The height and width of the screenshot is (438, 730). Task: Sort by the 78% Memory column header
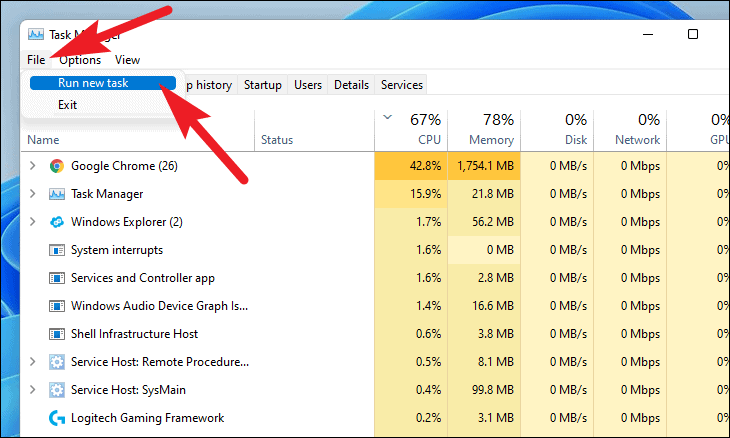[x=484, y=131]
